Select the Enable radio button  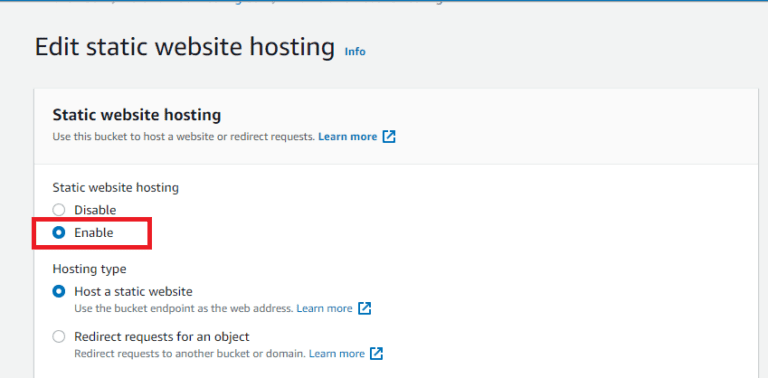click(59, 233)
